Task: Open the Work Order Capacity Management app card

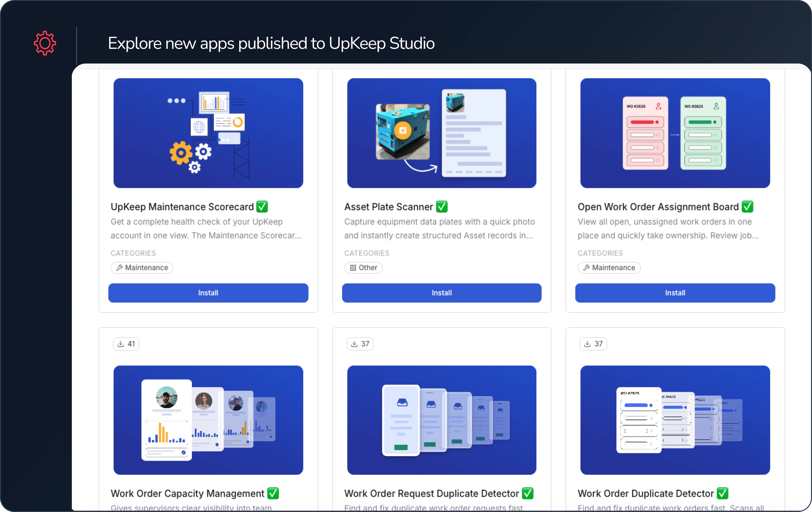Action: coord(208,418)
